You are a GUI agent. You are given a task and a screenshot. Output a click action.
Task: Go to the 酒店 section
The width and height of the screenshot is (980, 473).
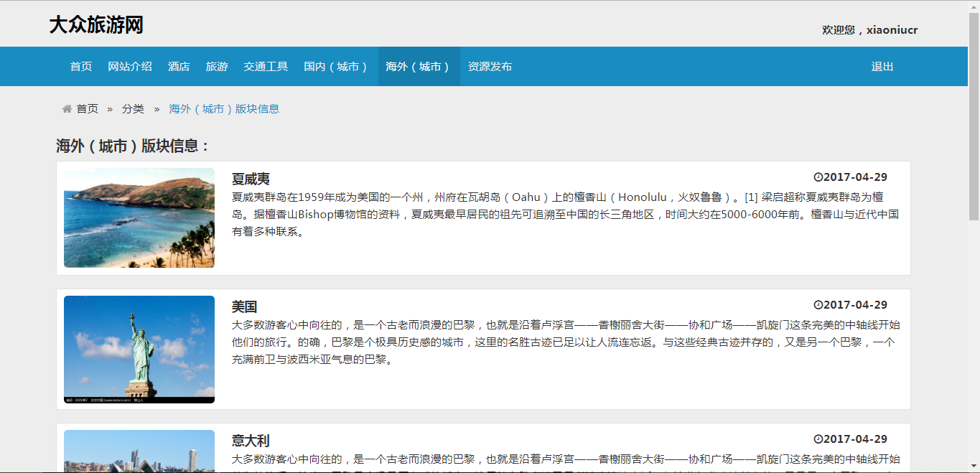point(179,67)
